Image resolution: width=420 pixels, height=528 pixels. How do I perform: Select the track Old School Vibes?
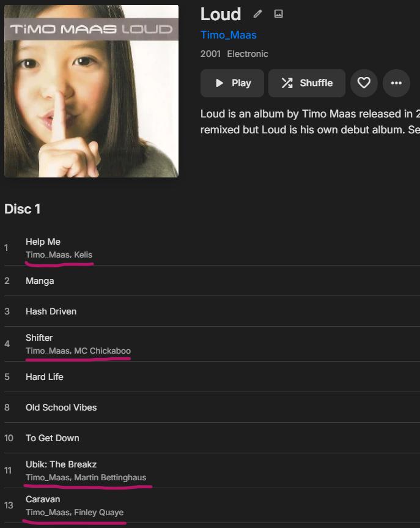click(x=61, y=407)
